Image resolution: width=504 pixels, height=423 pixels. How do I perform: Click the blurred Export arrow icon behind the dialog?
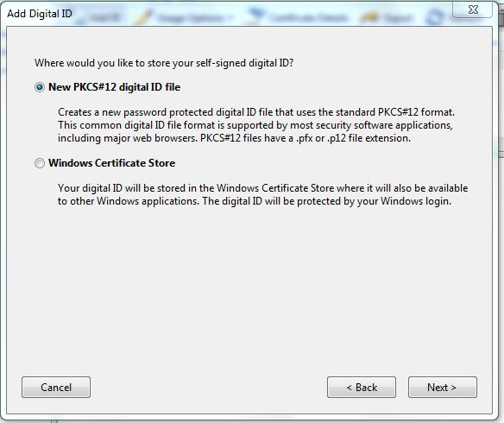(370, 17)
